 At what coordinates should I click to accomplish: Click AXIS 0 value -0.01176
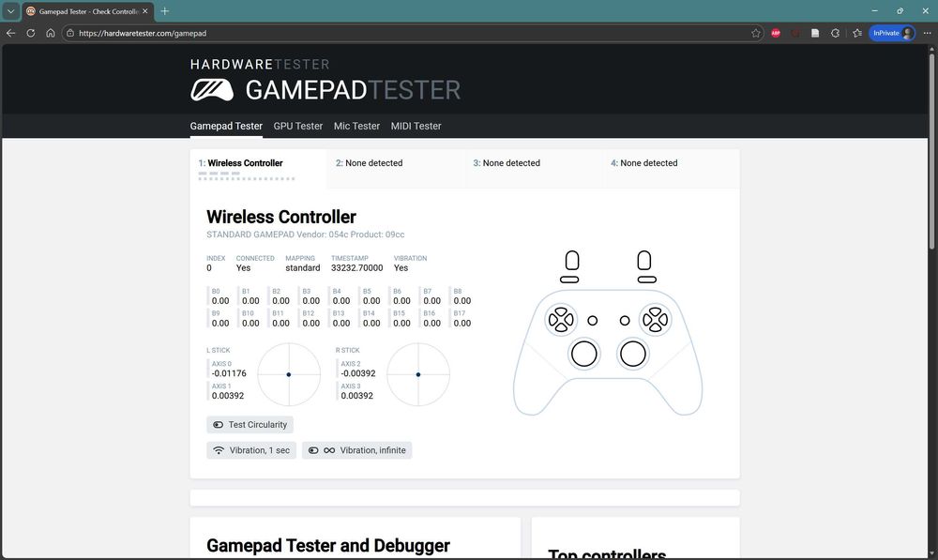pyautogui.click(x=229, y=373)
